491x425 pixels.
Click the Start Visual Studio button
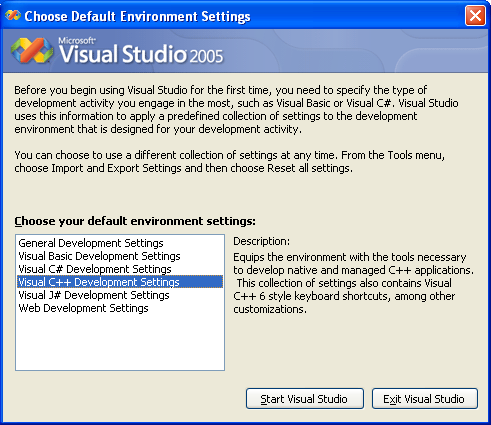(x=305, y=399)
